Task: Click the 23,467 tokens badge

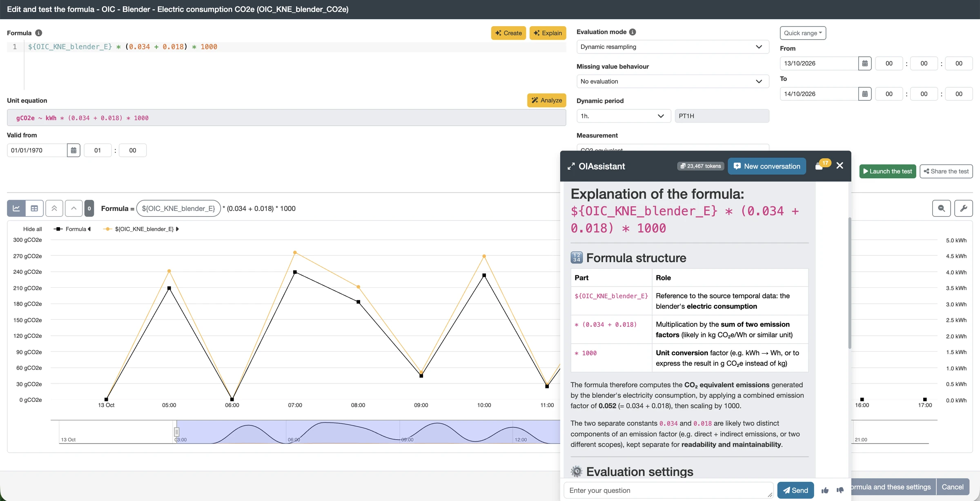Action: point(701,166)
